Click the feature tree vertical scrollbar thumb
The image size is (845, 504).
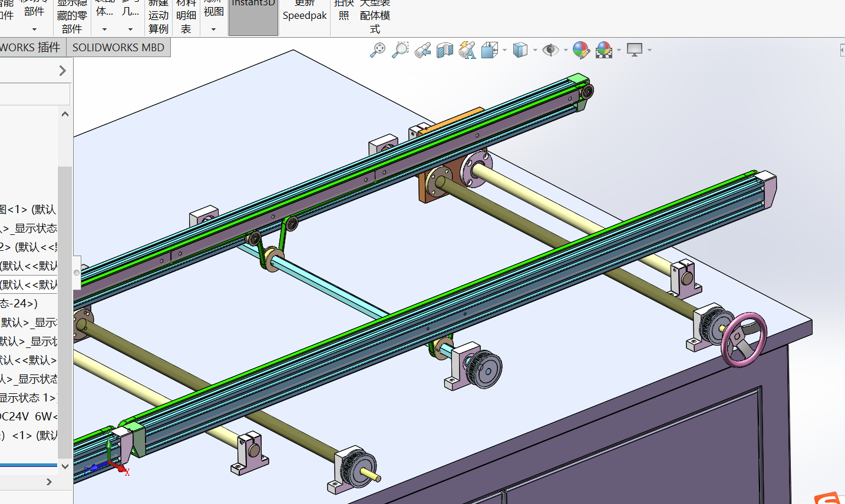coord(64,312)
